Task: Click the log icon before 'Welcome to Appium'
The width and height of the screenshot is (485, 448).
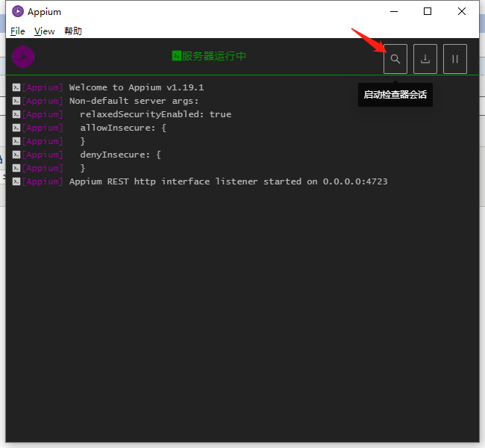Action: tap(16, 87)
